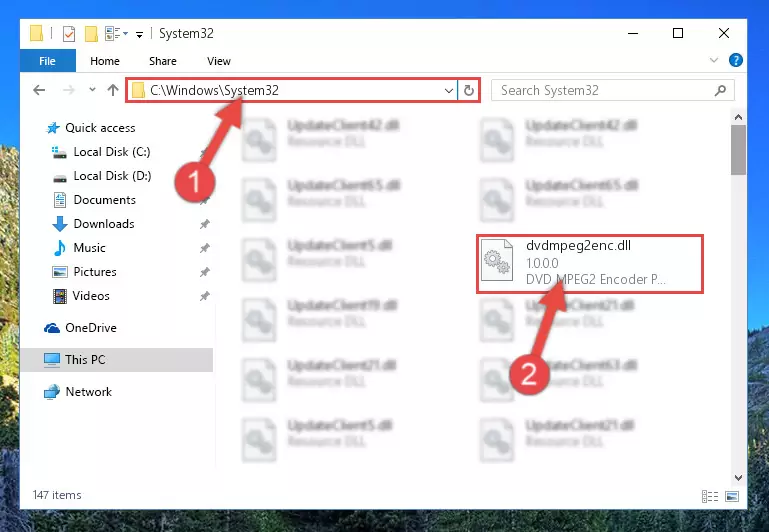Open Pictures in the sidebar
The height and width of the screenshot is (532, 769).
[95, 272]
